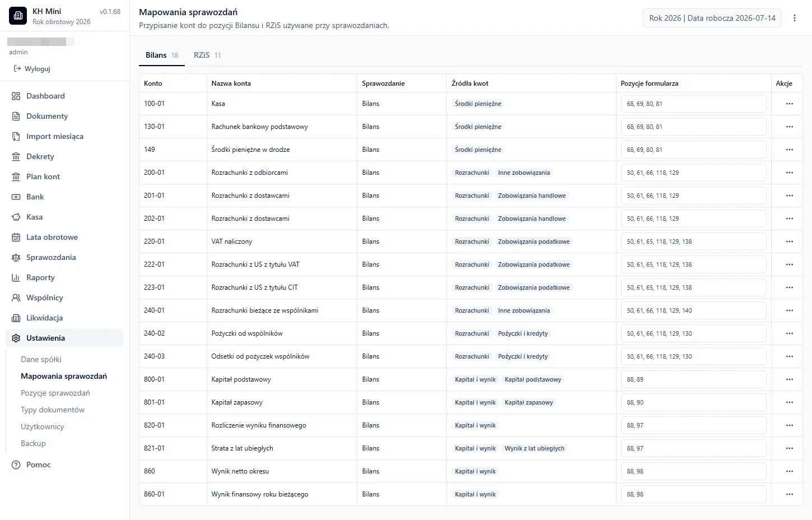
Task: Open Dashboard via its grid icon
Action: point(16,96)
